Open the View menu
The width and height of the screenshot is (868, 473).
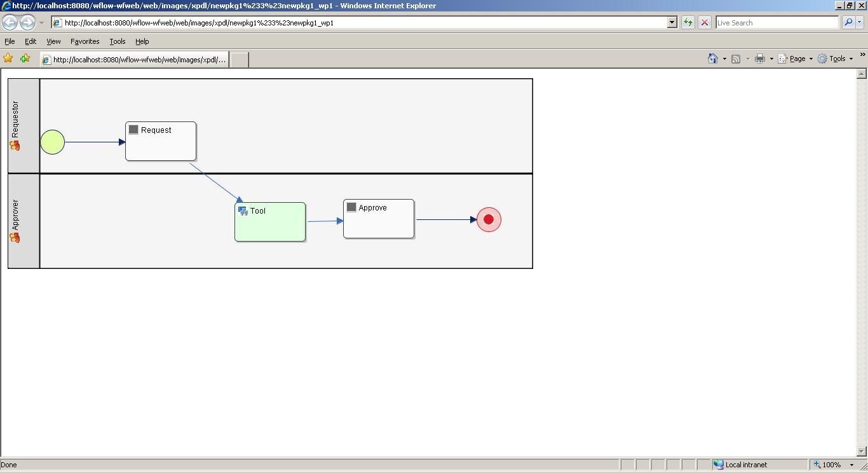pos(53,41)
